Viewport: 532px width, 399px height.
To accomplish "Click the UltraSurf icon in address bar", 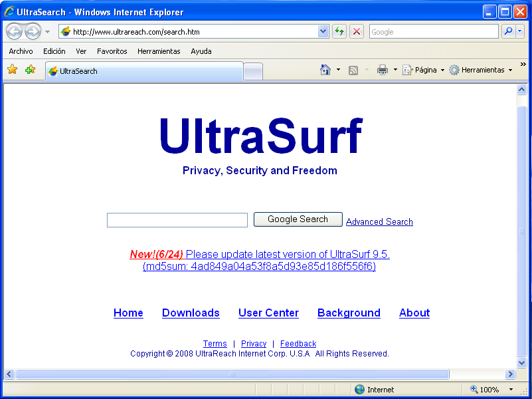I will (x=66, y=31).
